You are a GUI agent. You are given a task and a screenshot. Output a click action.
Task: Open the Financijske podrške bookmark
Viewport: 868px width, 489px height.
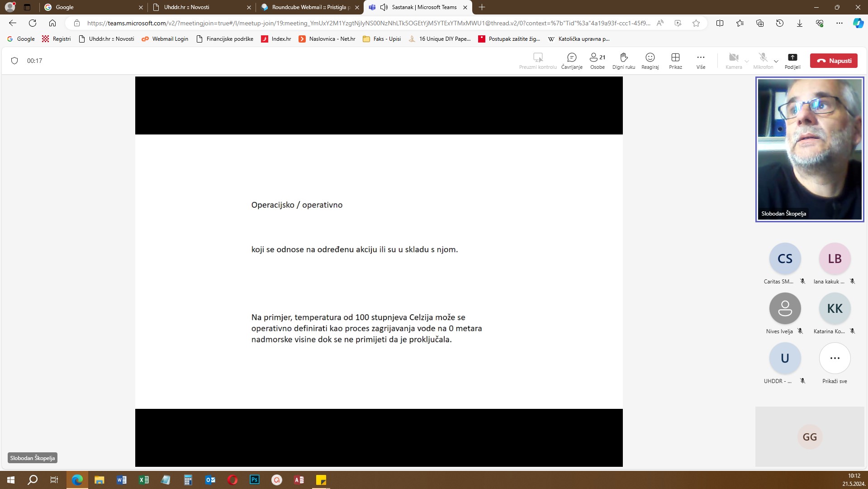225,39
